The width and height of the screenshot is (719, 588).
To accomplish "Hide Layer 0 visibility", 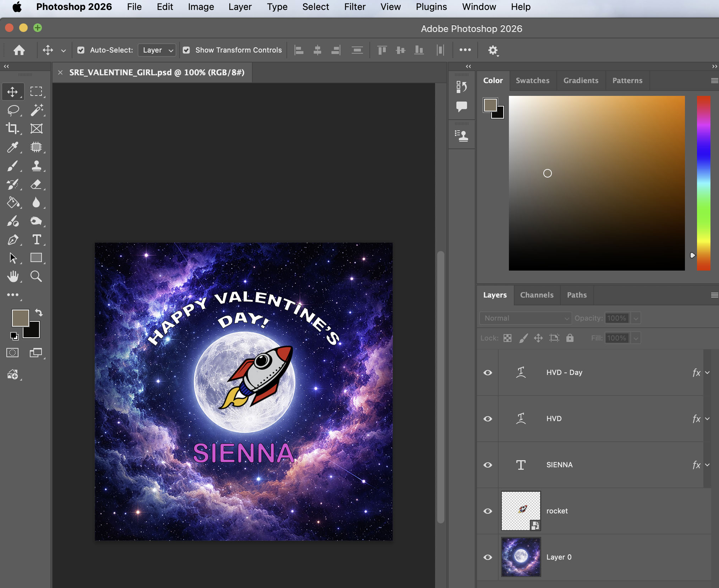I will (x=488, y=557).
